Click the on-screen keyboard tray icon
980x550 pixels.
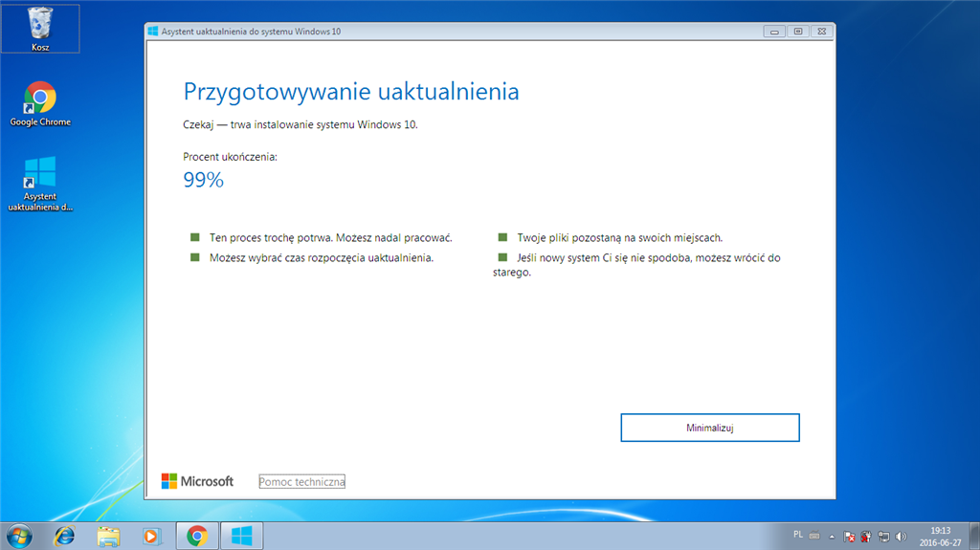814,536
